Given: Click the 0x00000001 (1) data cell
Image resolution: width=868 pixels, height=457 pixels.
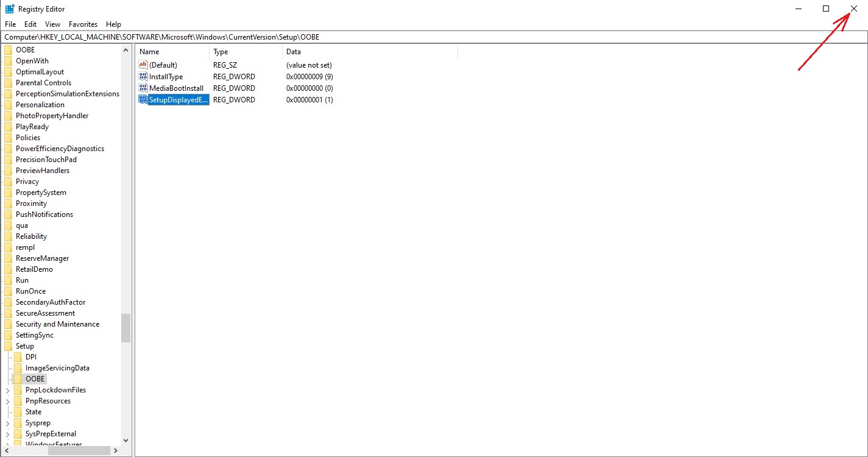Looking at the screenshot, I should point(309,100).
